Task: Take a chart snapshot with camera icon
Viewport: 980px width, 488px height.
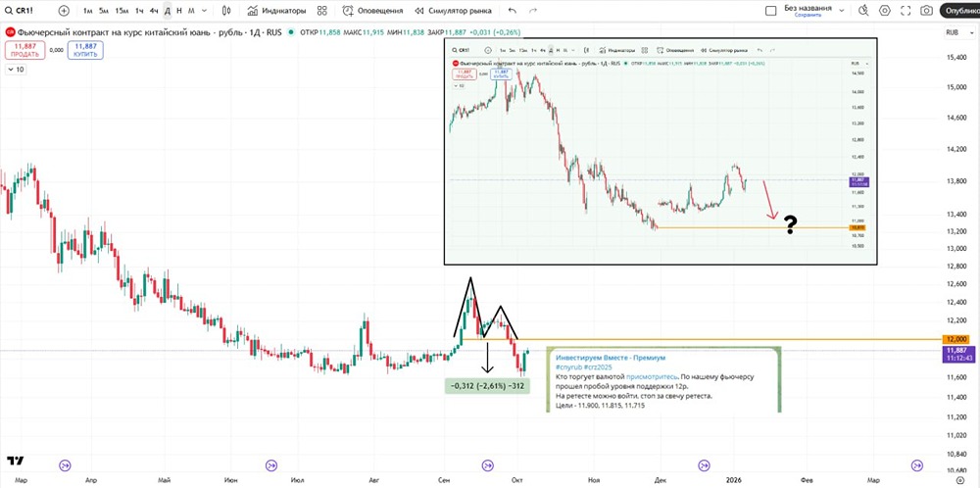Action: [926, 11]
